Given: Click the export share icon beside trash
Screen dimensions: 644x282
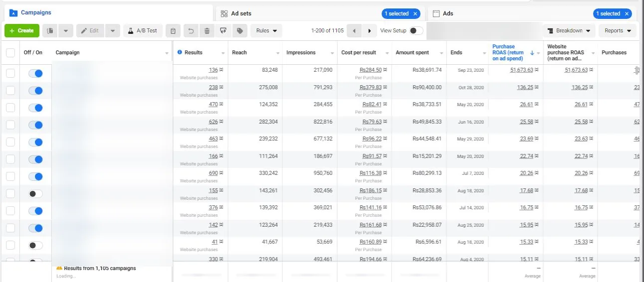Looking at the screenshot, I should tap(223, 31).
